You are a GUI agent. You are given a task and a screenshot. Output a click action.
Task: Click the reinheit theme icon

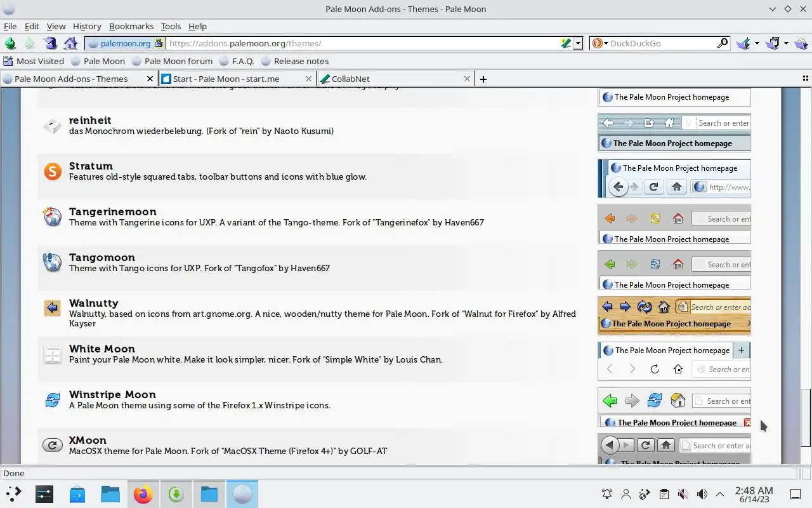53,125
